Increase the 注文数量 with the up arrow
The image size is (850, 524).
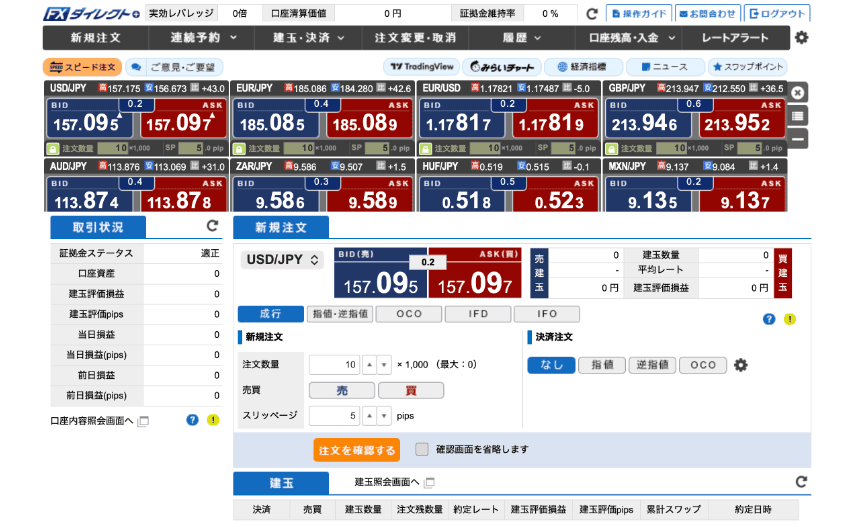(369, 365)
